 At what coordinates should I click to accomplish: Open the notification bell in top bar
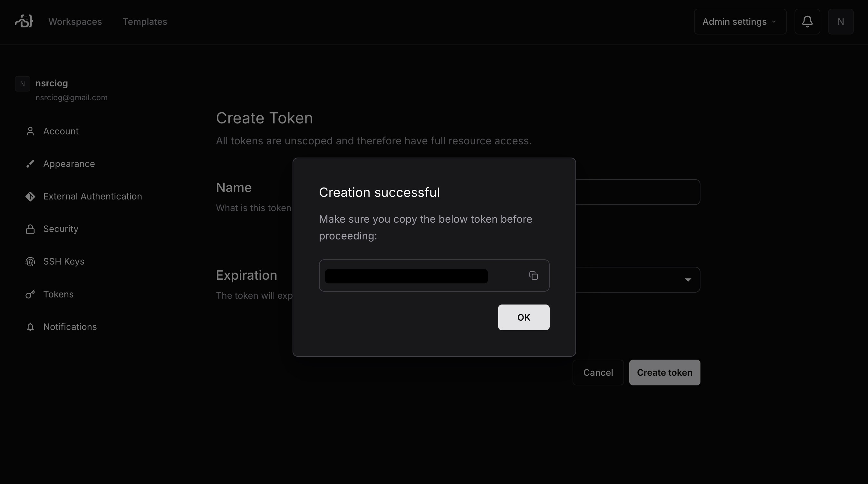click(807, 21)
